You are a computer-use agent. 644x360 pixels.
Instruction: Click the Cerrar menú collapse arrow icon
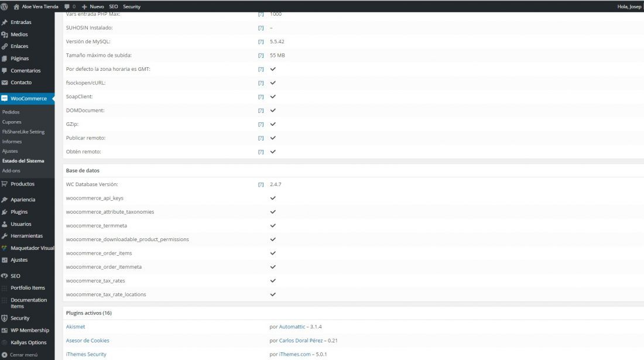(5, 355)
